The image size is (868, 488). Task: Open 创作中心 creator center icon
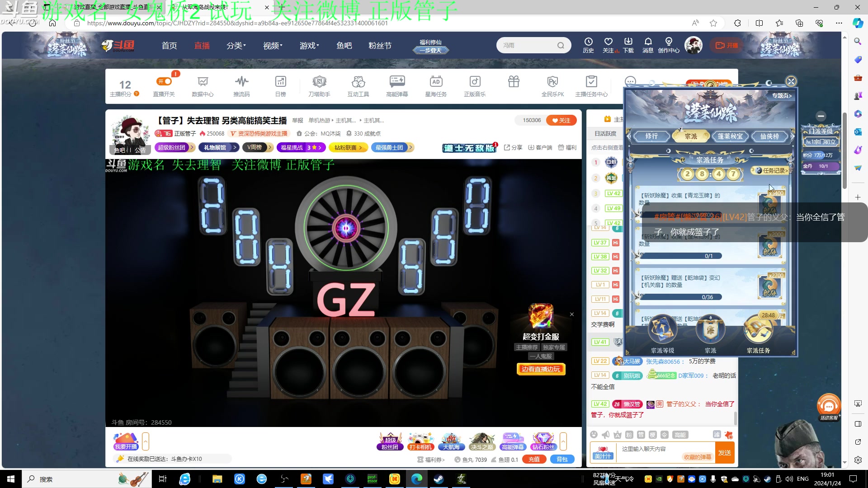coord(669,45)
